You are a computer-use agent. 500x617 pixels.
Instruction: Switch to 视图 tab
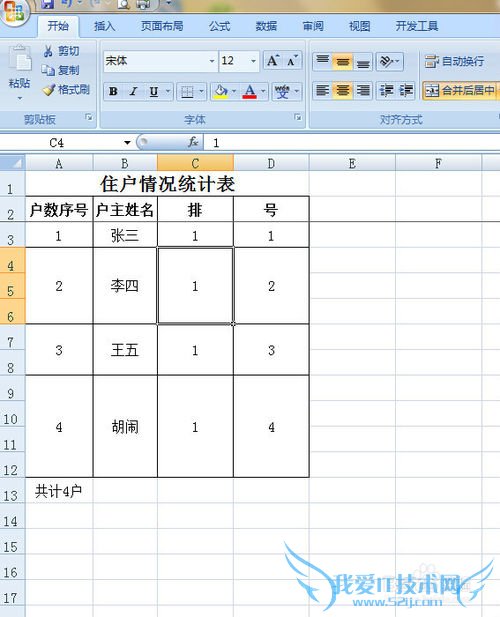359,26
